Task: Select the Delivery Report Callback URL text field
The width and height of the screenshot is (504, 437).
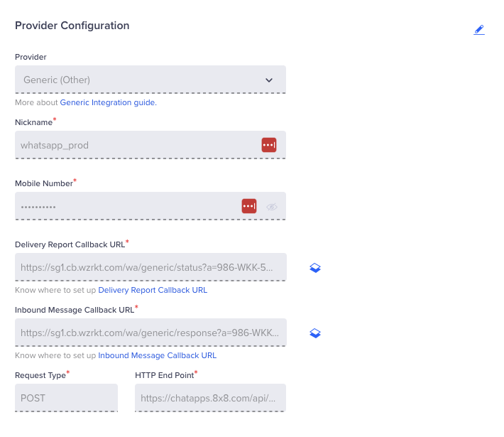Action: (150, 268)
